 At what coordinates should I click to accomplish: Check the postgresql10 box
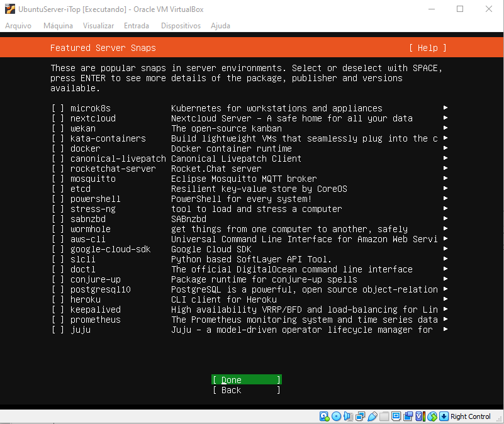(57, 289)
